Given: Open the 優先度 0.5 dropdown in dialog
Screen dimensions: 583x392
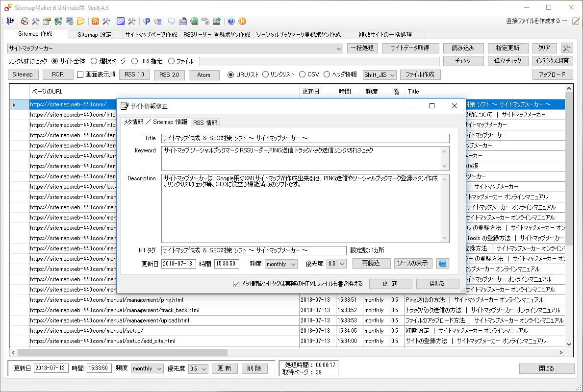Looking at the screenshot, I should [342, 264].
